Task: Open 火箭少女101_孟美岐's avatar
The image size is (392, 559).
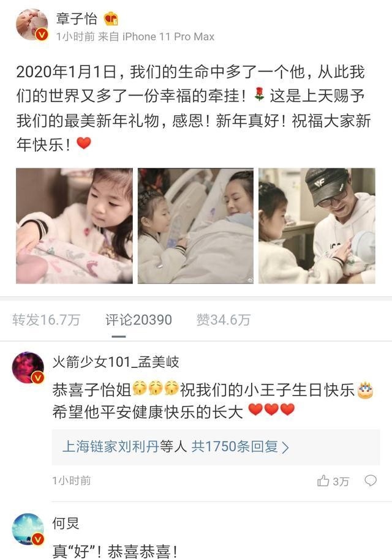Action: [28, 367]
